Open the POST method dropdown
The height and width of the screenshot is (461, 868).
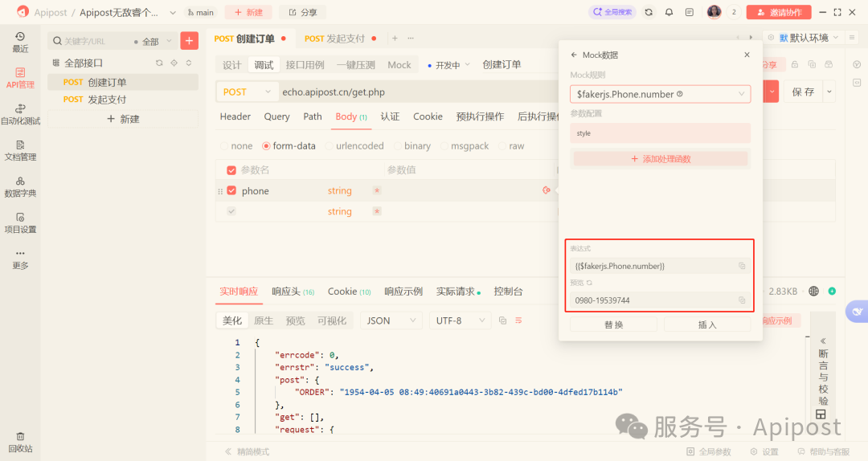[x=247, y=92]
